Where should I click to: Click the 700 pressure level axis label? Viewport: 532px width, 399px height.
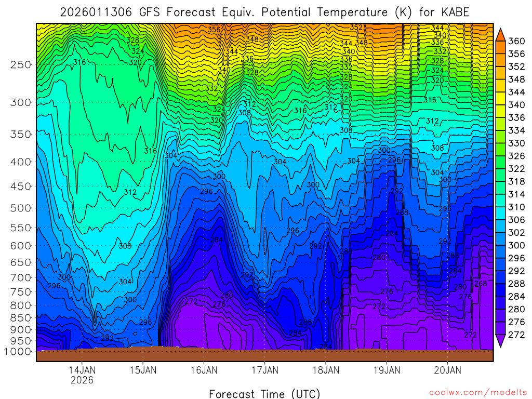pyautogui.click(x=21, y=277)
